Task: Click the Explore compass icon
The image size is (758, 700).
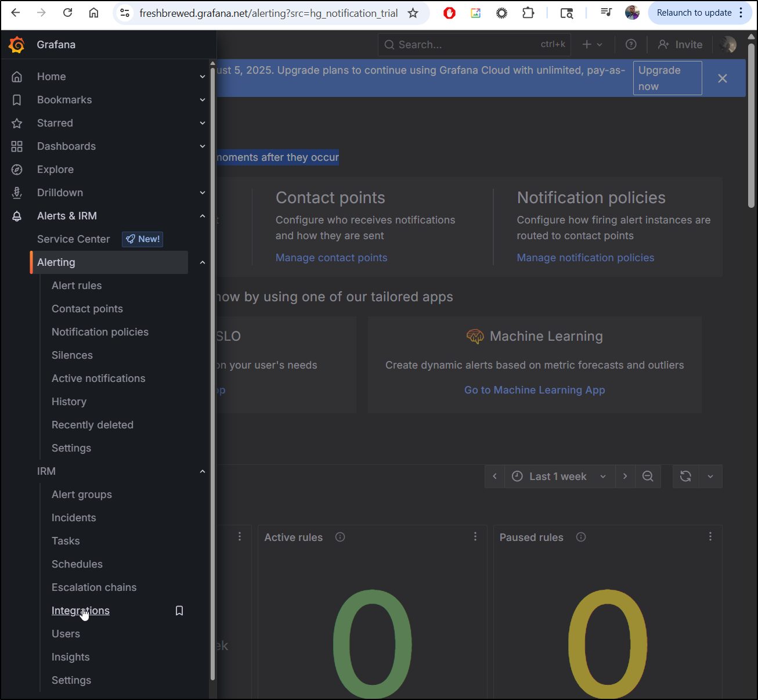Action: pyautogui.click(x=17, y=169)
